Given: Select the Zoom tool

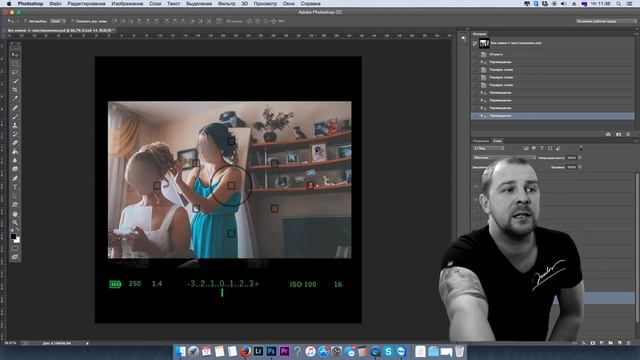Looking at the screenshot, I should [15, 222].
